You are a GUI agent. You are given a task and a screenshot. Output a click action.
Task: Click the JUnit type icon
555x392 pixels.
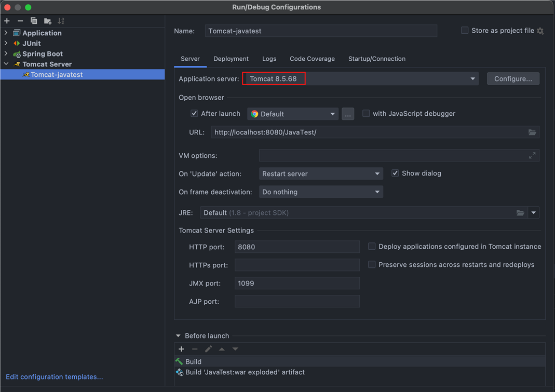click(16, 43)
